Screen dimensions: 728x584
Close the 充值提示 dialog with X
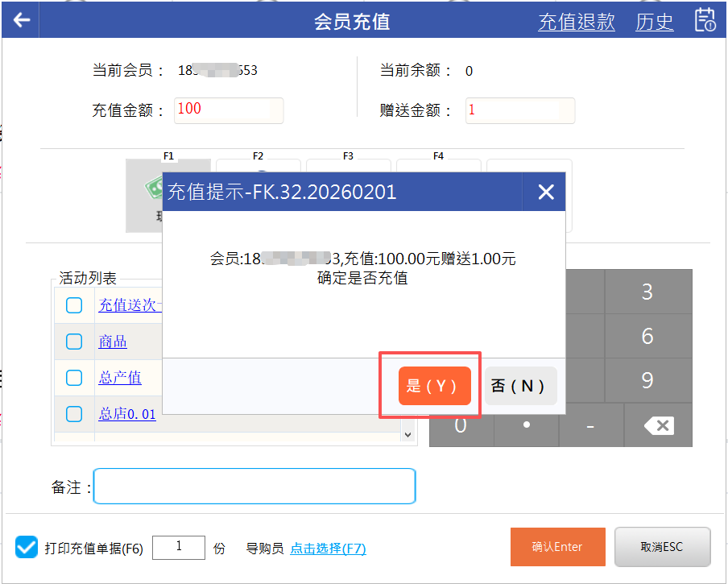coord(545,192)
